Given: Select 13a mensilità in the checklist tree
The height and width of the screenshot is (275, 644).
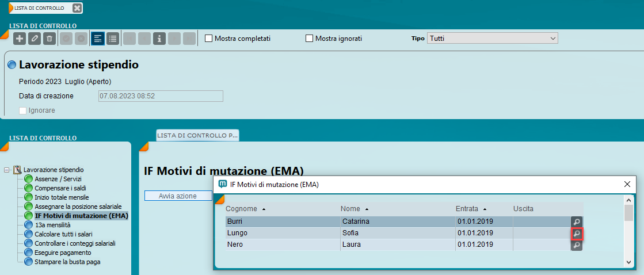Looking at the screenshot, I should point(52,225).
